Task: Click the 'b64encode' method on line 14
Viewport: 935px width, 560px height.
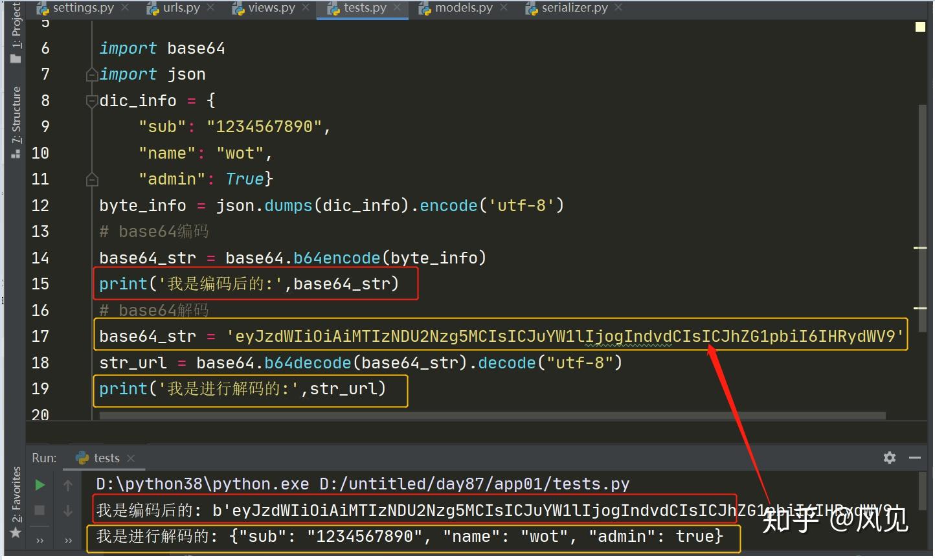Action: pyautogui.click(x=337, y=258)
